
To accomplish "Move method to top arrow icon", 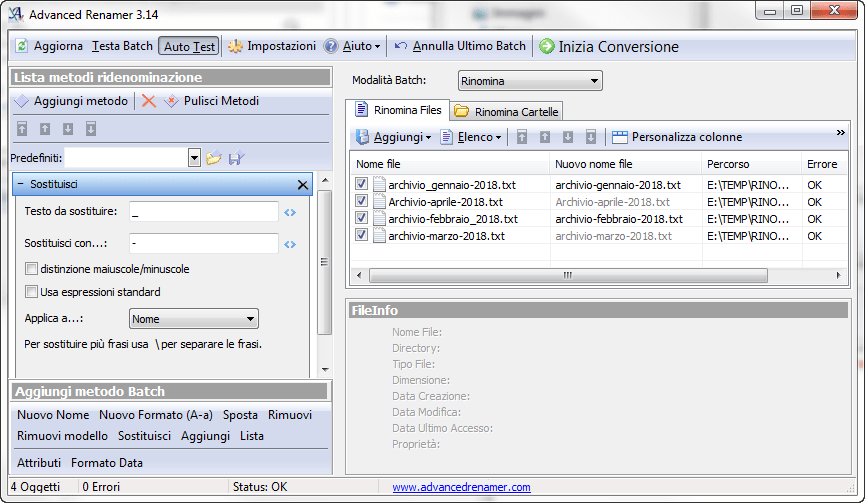I will click(x=22, y=129).
